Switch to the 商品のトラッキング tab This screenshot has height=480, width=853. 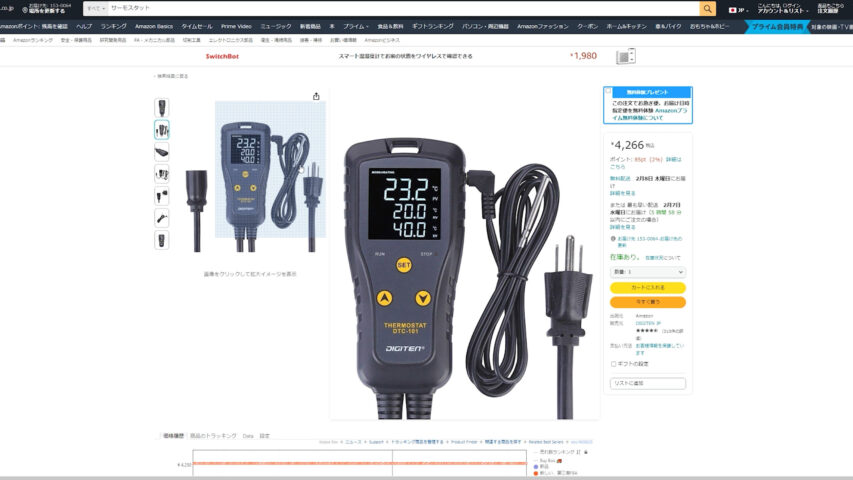tap(210, 436)
